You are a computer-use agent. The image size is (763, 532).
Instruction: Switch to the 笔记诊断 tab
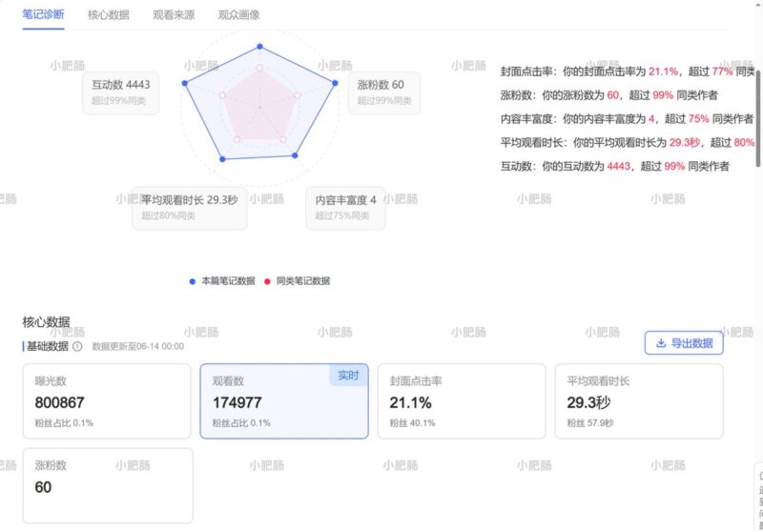(43, 14)
